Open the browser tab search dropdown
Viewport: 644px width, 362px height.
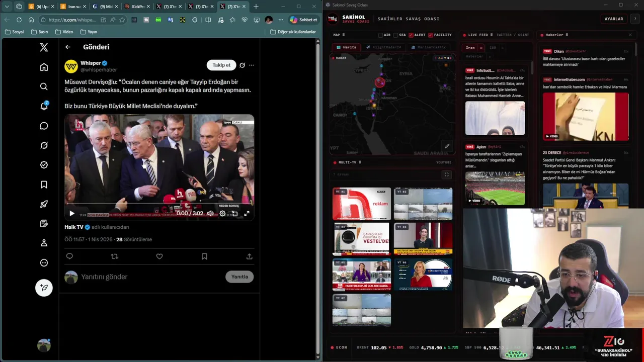pyautogui.click(x=7, y=7)
